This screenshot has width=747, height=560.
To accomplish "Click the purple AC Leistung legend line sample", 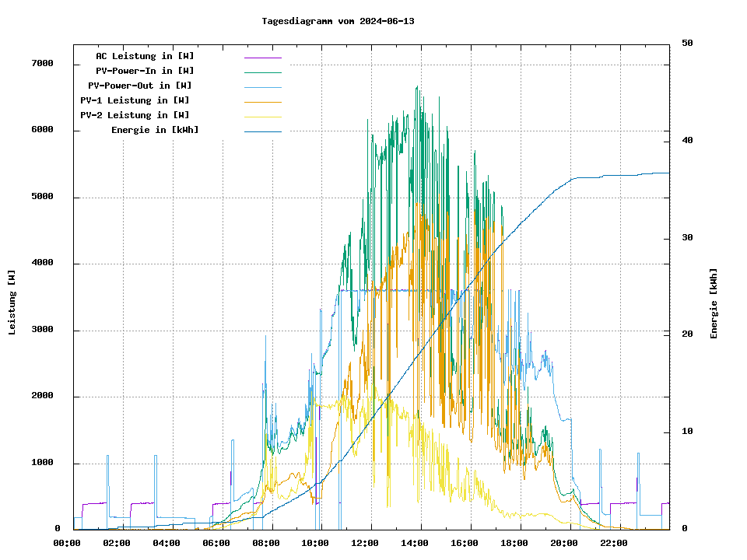I will (262, 58).
